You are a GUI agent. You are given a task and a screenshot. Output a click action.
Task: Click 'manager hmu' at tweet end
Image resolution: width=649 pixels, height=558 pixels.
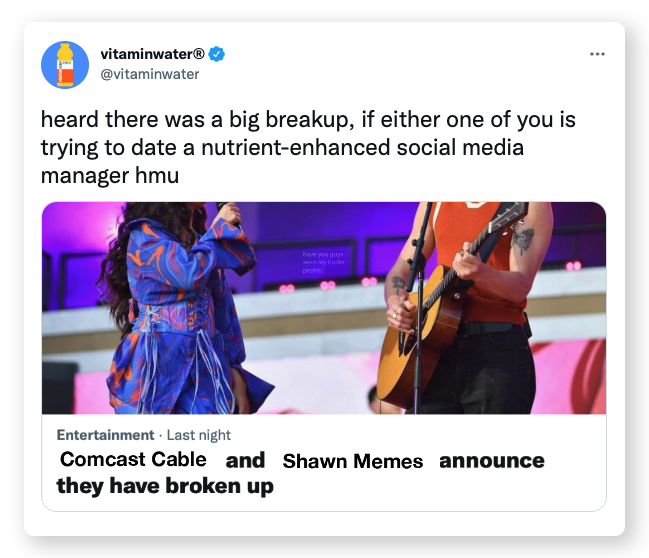110,176
